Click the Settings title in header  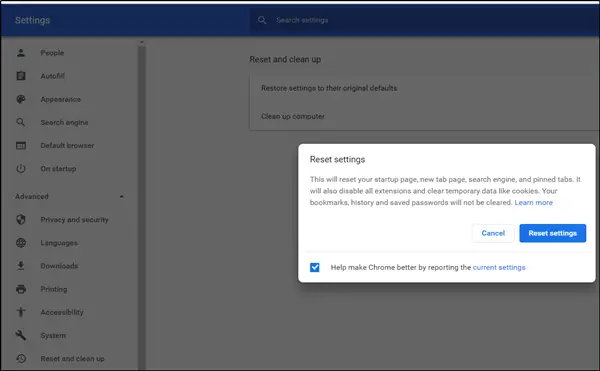[33, 20]
